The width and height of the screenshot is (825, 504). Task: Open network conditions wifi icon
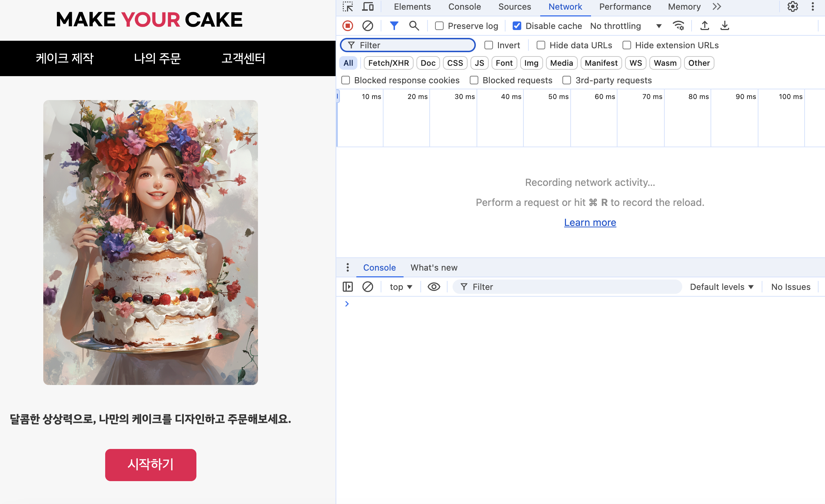(x=678, y=26)
